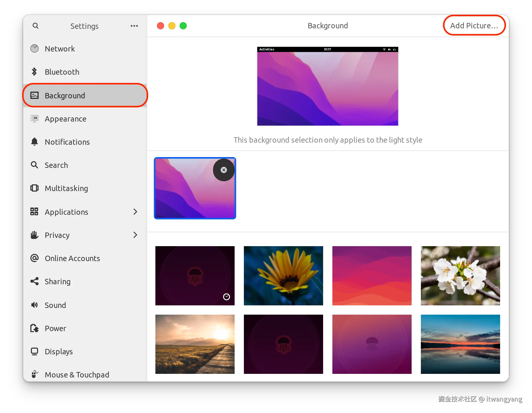Image resolution: width=532 pixels, height=413 pixels.
Task: Click the Power icon in sidebar
Action: (x=34, y=328)
